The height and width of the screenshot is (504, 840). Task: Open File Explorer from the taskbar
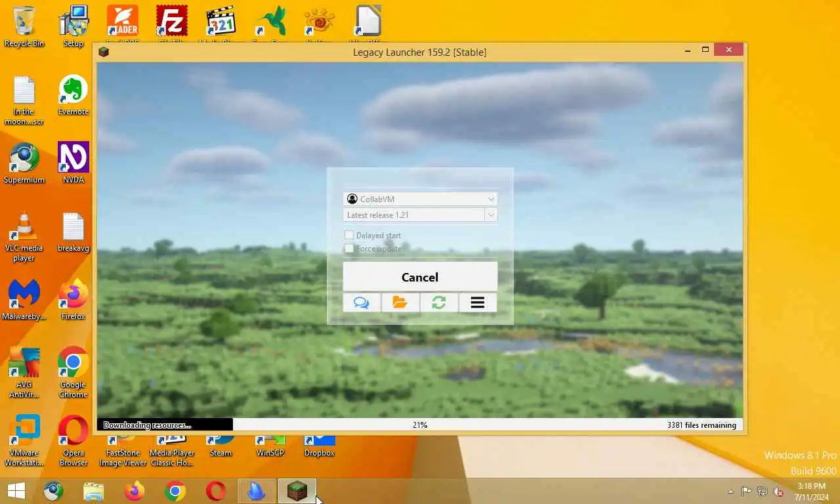94,491
